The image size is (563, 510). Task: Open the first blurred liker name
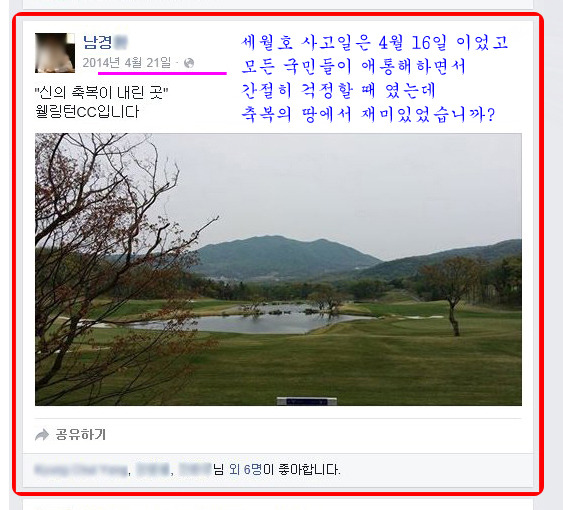81,469
